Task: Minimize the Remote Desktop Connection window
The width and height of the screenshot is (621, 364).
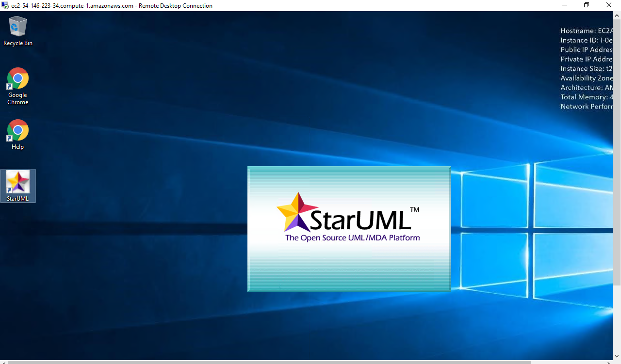Action: pyautogui.click(x=564, y=5)
